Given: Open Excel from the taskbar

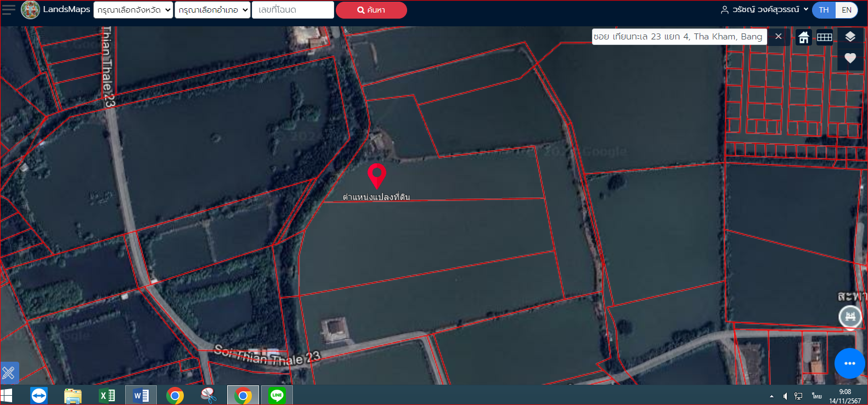Looking at the screenshot, I should tap(107, 395).
